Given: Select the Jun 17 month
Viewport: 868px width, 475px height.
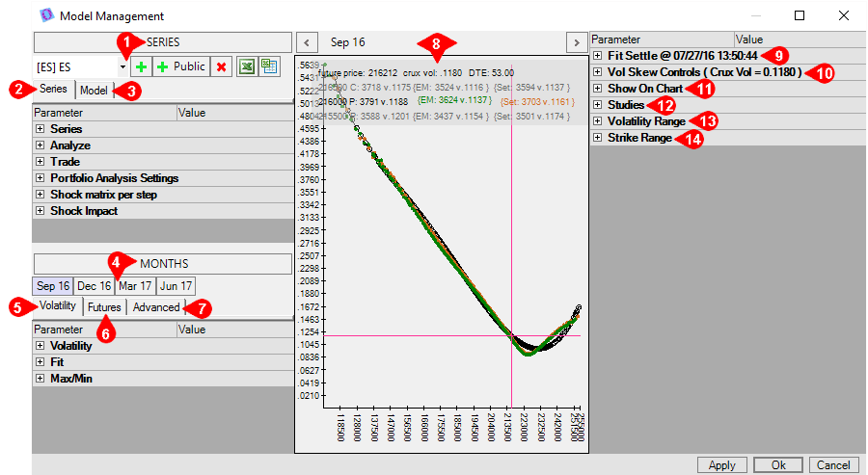Looking at the screenshot, I should (175, 286).
